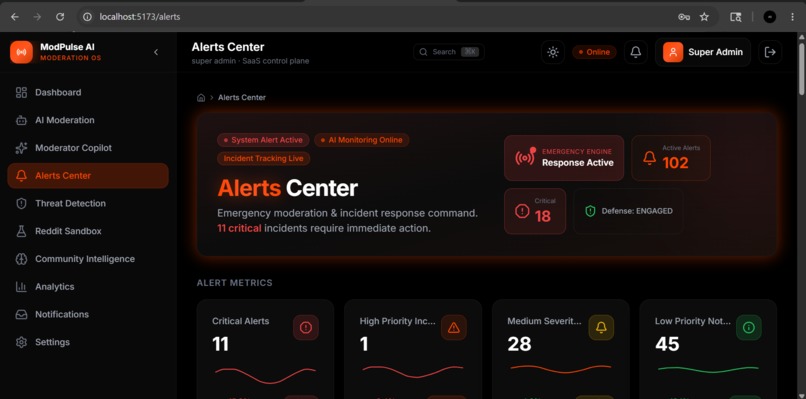Click the home breadcrumb icon
This screenshot has height=399, width=806.
tap(201, 98)
